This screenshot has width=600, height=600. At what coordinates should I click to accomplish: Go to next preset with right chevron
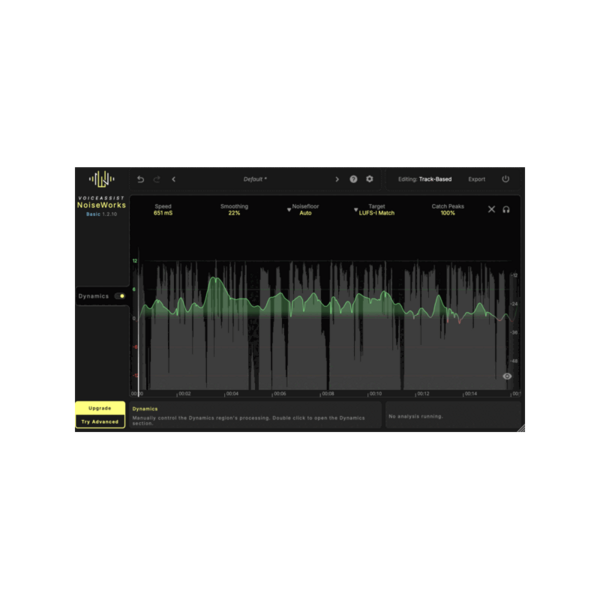pyautogui.click(x=337, y=179)
